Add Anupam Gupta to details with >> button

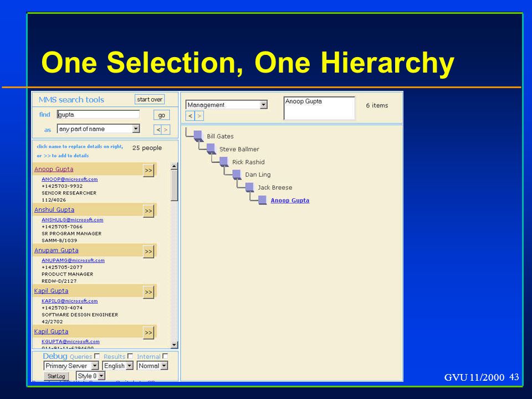[x=149, y=252]
